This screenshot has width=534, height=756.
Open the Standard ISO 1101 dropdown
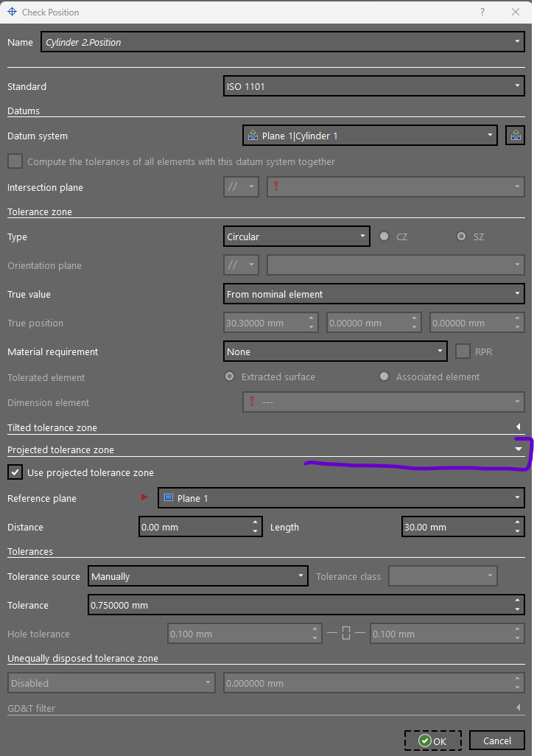[373, 87]
